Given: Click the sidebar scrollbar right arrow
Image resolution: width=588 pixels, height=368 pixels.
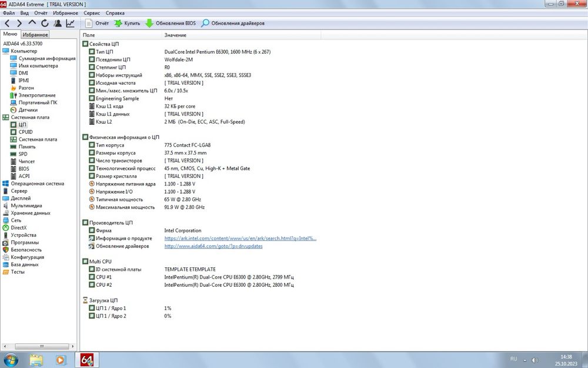Looking at the screenshot, I should tap(72, 346).
